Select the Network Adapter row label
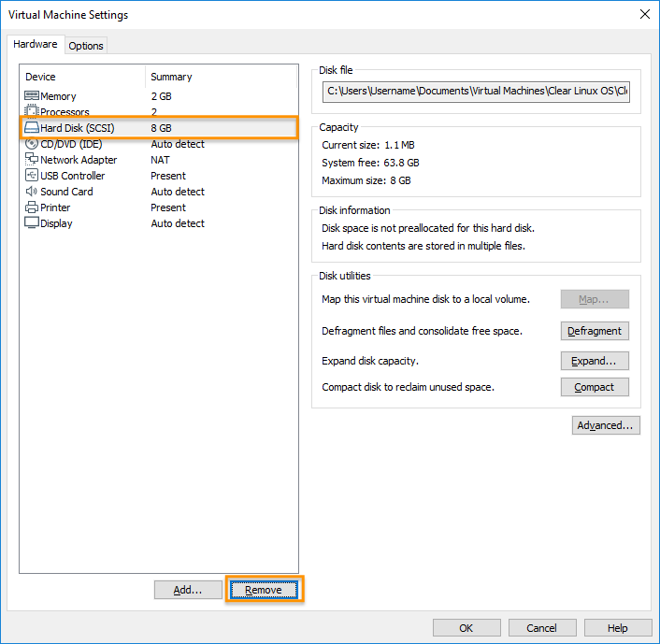Image resolution: width=660 pixels, height=644 pixels. click(x=79, y=160)
